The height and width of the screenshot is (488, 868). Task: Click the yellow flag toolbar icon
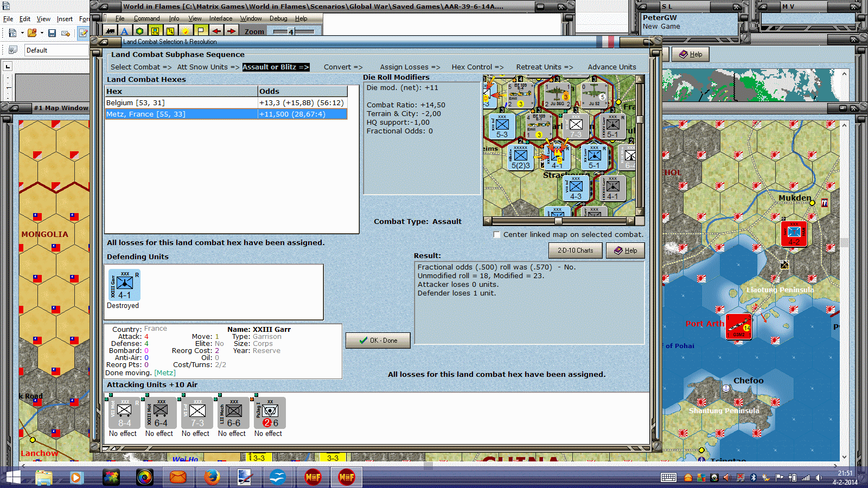click(x=201, y=31)
